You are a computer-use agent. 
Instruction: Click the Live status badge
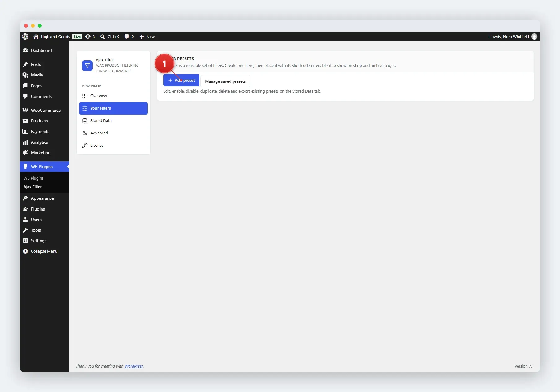pos(77,37)
